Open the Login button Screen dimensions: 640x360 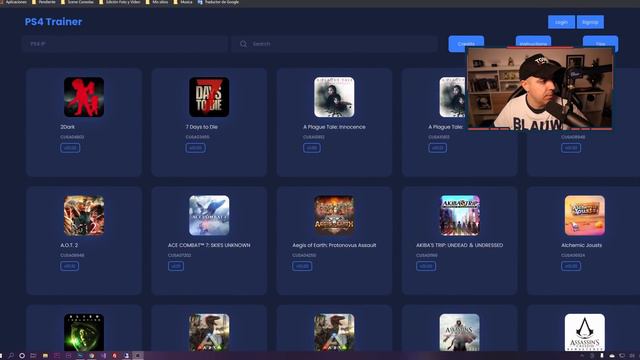(x=561, y=22)
